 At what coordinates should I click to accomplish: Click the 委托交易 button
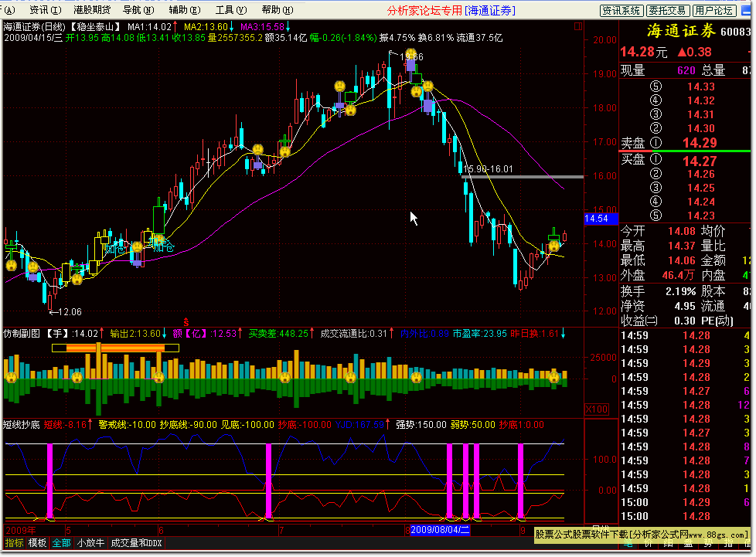[667, 11]
